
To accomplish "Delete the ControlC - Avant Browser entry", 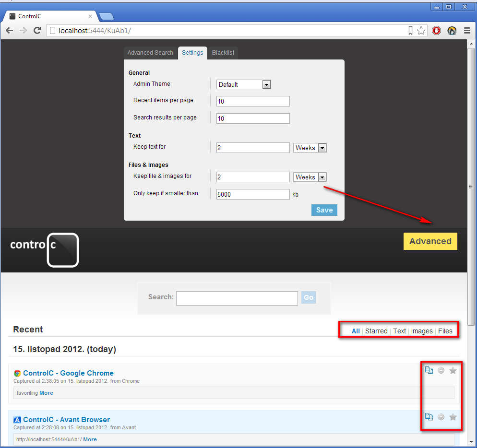I will point(441,417).
